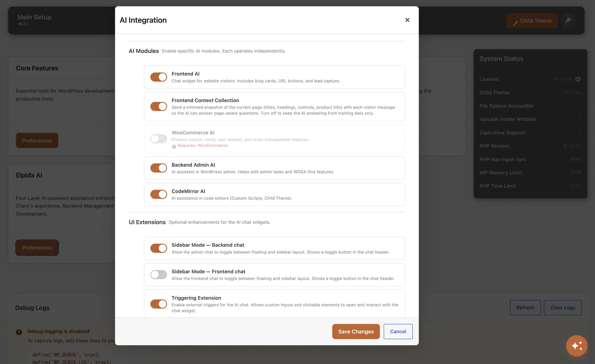Click the pin icon beside Child Theme

tap(568, 20)
